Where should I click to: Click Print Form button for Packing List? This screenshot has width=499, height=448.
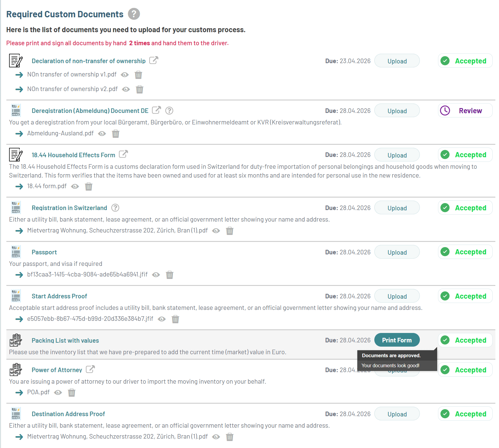397,340
